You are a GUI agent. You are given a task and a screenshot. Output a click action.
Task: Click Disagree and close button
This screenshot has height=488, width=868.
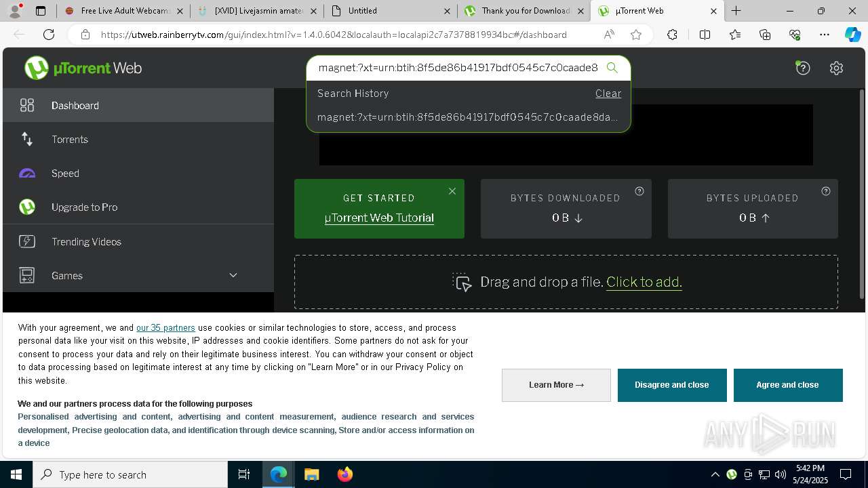[x=672, y=385]
